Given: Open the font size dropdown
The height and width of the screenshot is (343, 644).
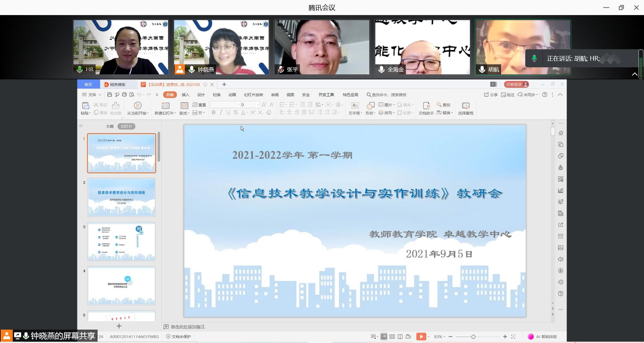Looking at the screenshot, I should 258,105.
